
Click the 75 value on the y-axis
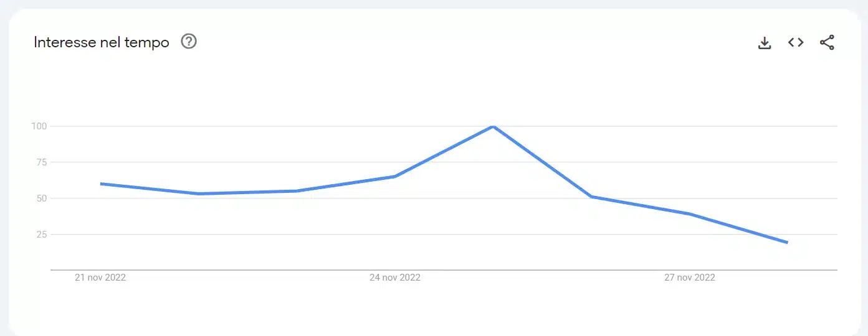[42, 162]
